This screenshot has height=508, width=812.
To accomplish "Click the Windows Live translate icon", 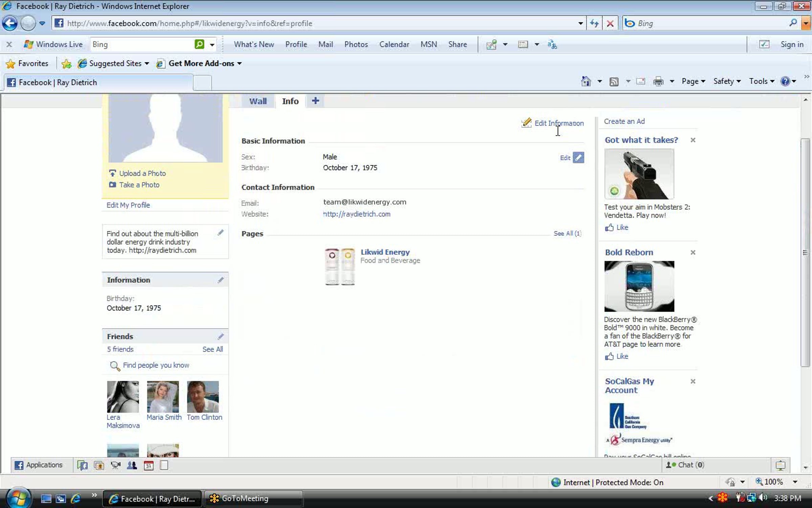I will pos(552,44).
